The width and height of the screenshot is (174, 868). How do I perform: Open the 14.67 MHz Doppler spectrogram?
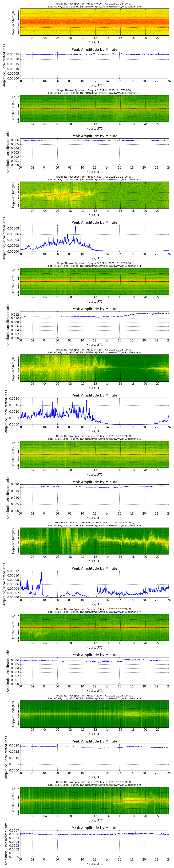click(94, 541)
